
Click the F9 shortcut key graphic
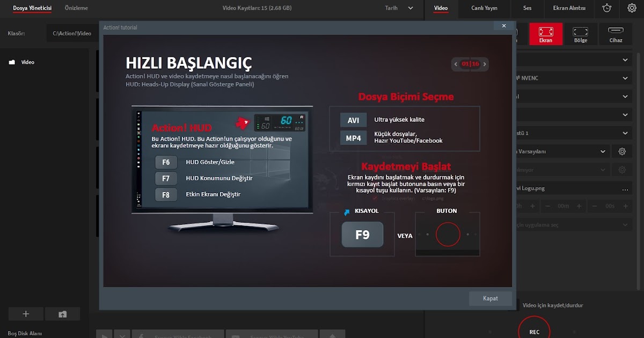[x=362, y=234]
